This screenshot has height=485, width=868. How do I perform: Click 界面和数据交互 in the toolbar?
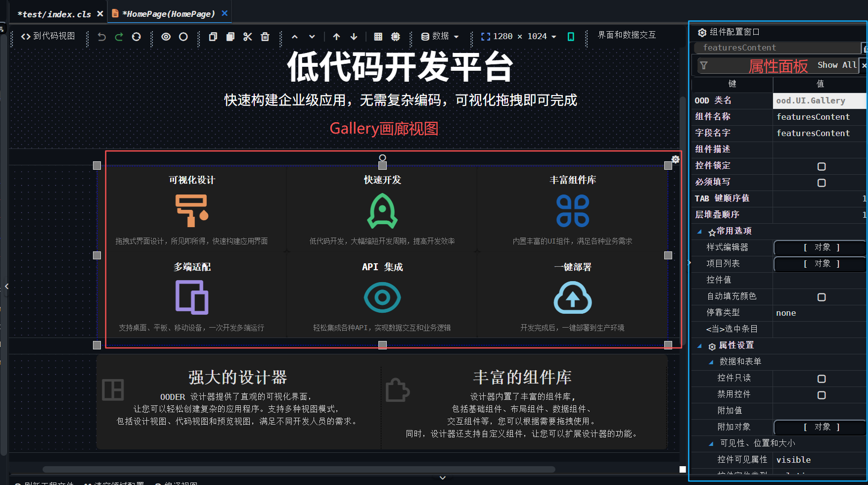pos(627,35)
